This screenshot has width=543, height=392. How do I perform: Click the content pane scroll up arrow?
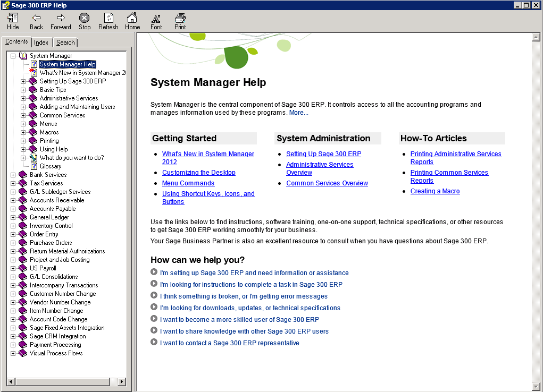tap(536, 37)
